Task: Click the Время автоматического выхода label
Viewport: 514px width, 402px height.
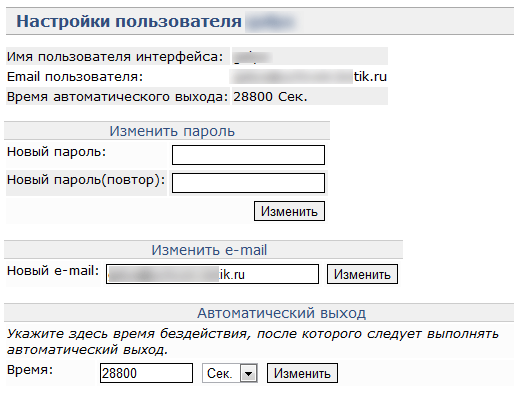Action: tap(117, 97)
